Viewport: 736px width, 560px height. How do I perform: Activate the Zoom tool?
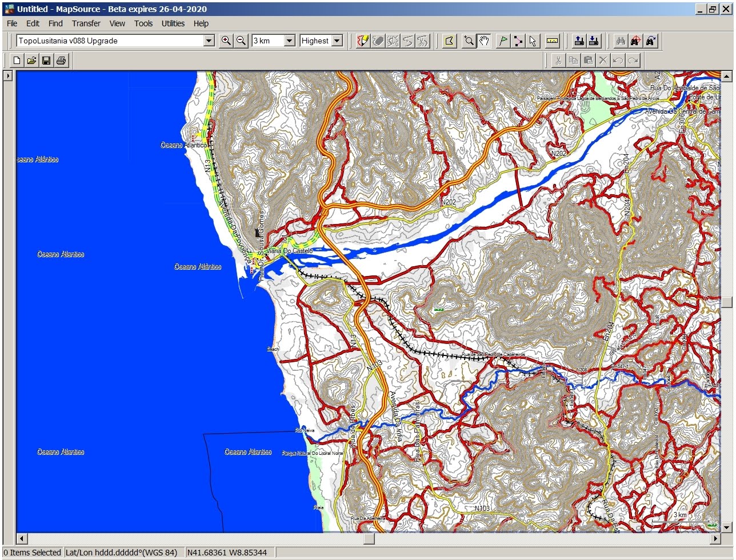pyautogui.click(x=469, y=41)
